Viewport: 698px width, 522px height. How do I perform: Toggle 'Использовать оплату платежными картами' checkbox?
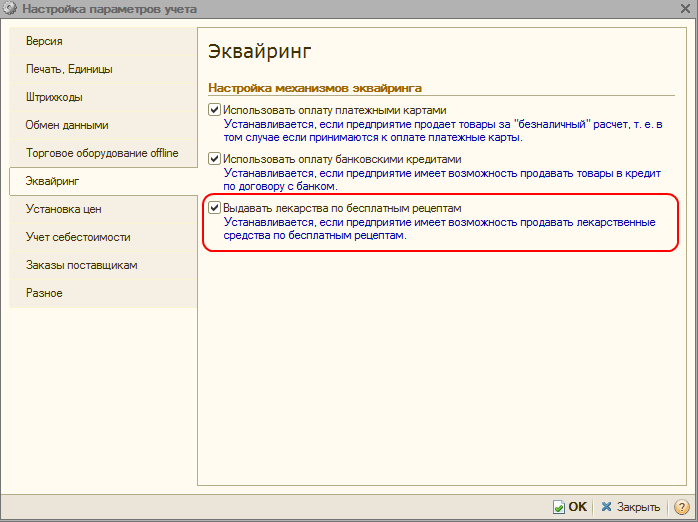tap(214, 110)
